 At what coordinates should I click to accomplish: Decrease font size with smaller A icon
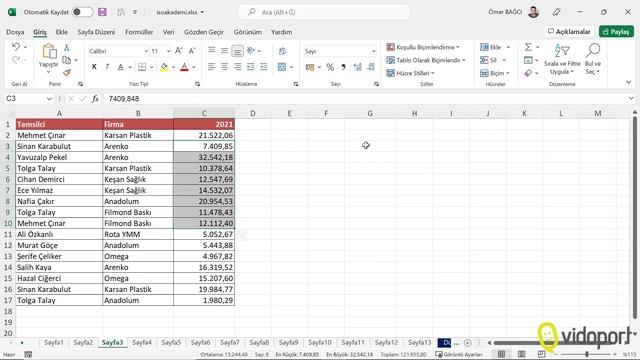[192, 51]
